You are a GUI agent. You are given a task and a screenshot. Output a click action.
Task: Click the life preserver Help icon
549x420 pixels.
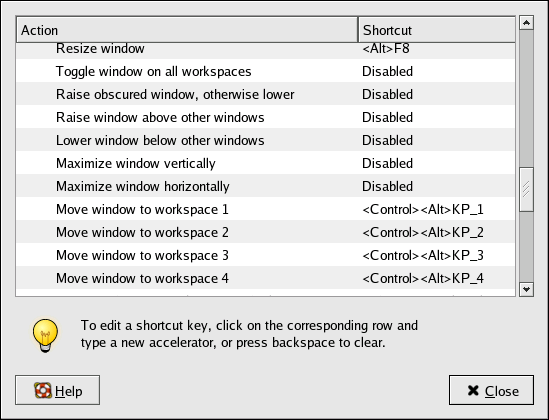pos(43,390)
